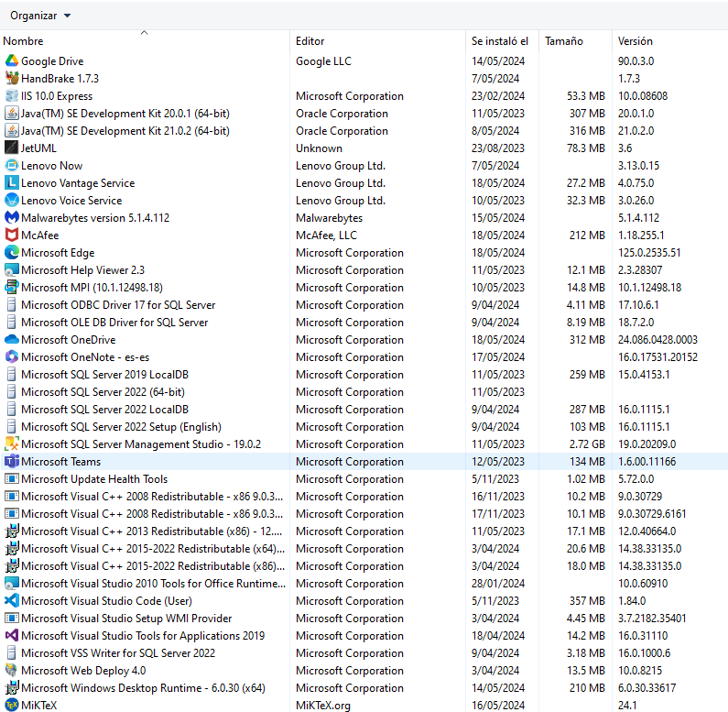Click the Java SE Development Kit 20.0.1 icon
This screenshot has height=712, width=728.
(x=12, y=113)
